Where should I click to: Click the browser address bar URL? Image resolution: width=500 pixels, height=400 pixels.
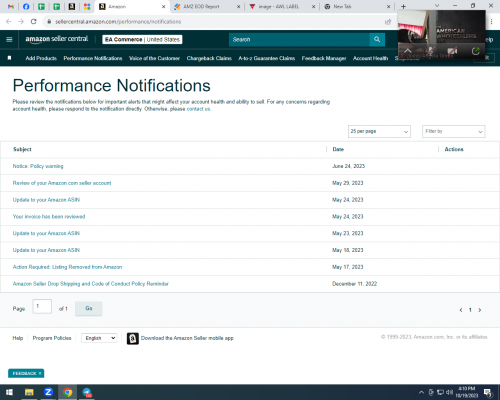(118, 22)
